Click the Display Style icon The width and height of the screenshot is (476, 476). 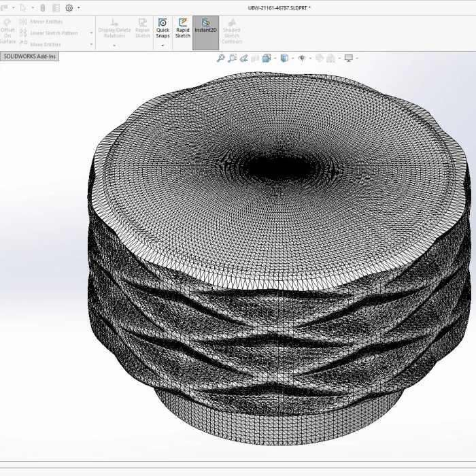[x=284, y=58]
